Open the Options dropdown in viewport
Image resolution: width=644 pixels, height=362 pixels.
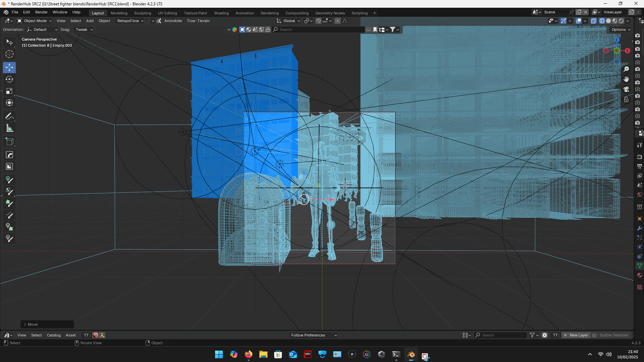point(621,30)
